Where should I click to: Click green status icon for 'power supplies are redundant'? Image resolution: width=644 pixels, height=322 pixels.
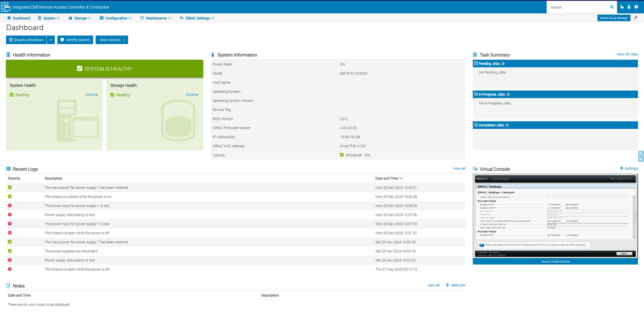pyautogui.click(x=10, y=251)
